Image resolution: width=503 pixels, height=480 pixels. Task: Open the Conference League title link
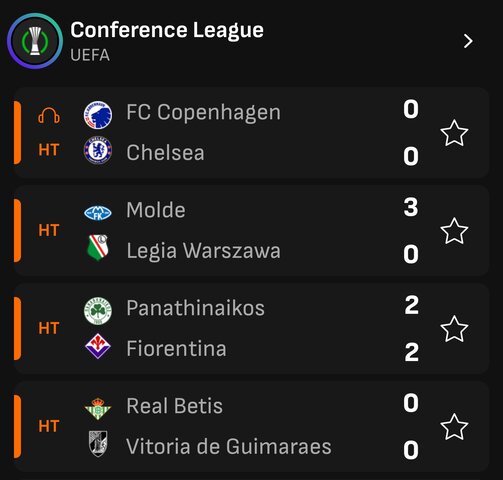167,31
